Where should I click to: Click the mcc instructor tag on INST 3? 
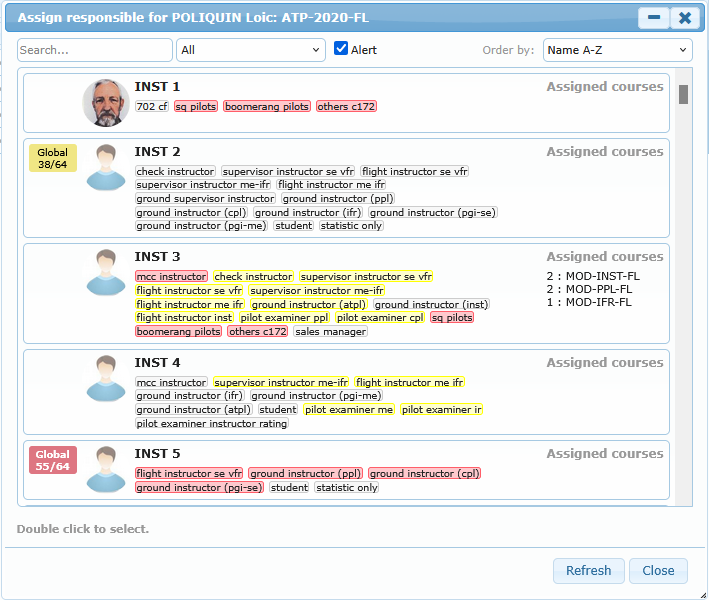(171, 276)
